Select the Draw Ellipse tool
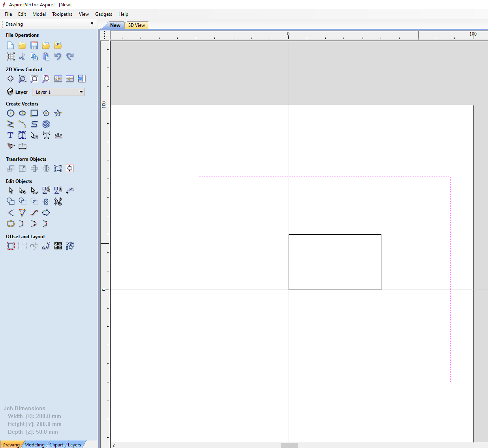The width and height of the screenshot is (488, 448). point(23,113)
